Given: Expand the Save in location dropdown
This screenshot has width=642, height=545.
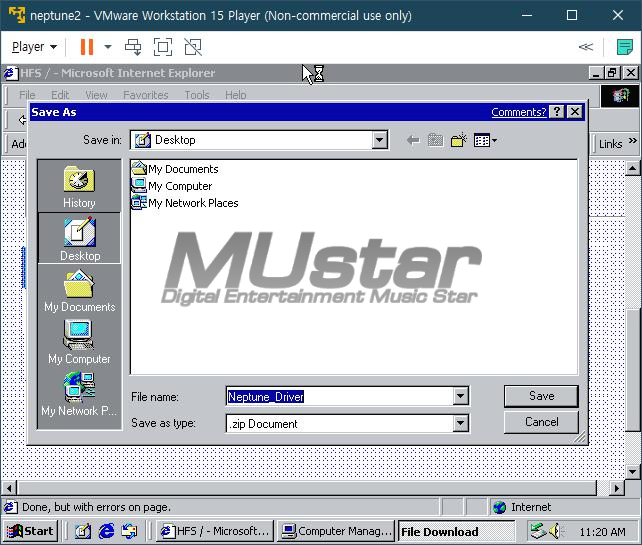Looking at the screenshot, I should tap(380, 140).
